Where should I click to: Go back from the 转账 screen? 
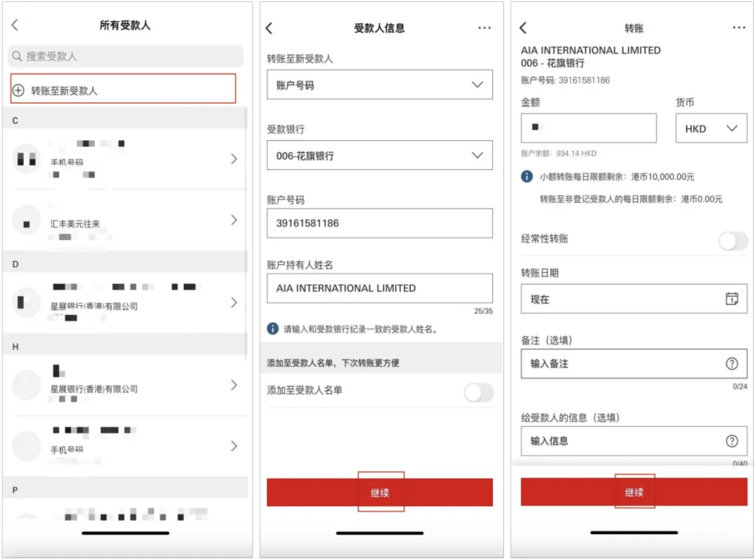(x=523, y=27)
